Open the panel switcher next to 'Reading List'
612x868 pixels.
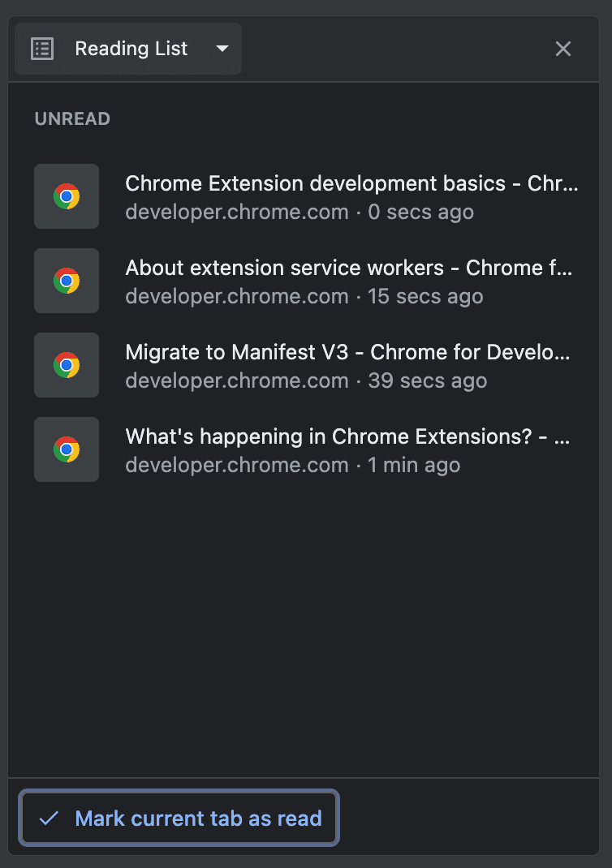click(x=222, y=49)
